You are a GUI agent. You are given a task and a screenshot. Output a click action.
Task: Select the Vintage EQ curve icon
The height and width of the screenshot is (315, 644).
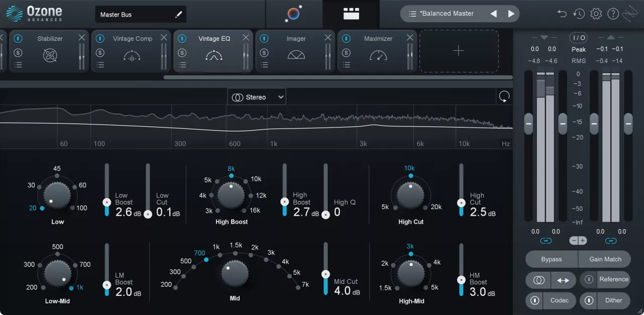point(214,56)
